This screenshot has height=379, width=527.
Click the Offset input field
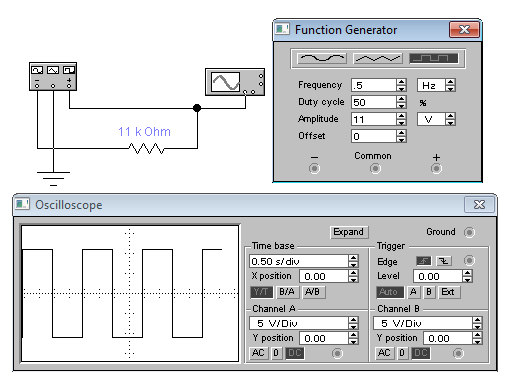pos(374,136)
